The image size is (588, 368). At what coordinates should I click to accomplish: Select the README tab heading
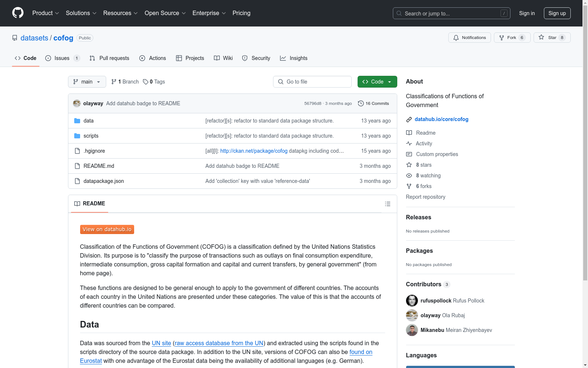[90, 204]
